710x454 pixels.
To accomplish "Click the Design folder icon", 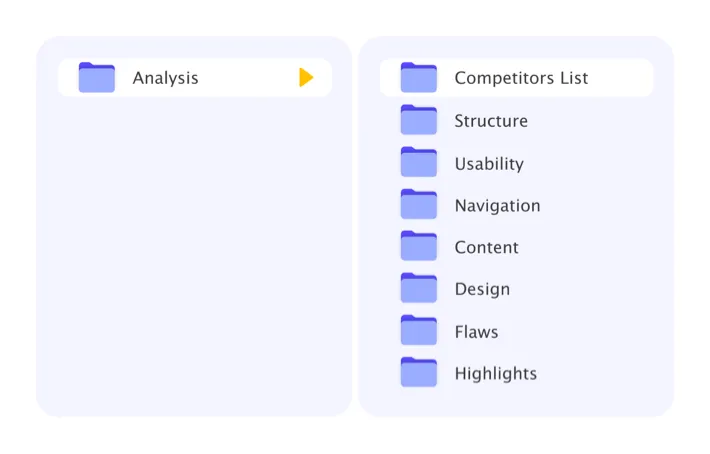I will point(419,289).
